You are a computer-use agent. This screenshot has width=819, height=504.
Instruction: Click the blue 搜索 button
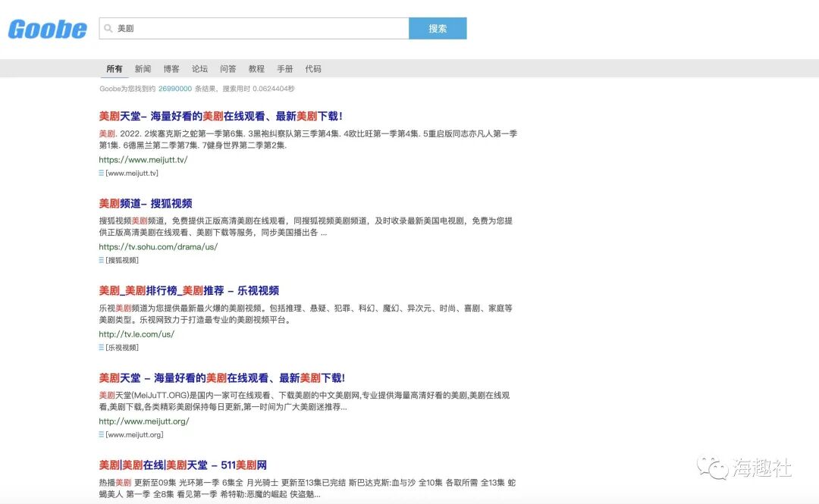pyautogui.click(x=438, y=28)
